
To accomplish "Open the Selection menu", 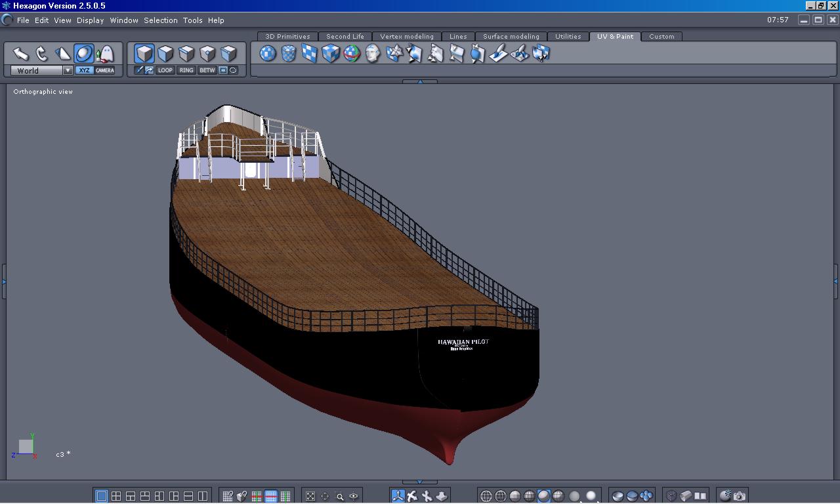I will pyautogui.click(x=160, y=20).
